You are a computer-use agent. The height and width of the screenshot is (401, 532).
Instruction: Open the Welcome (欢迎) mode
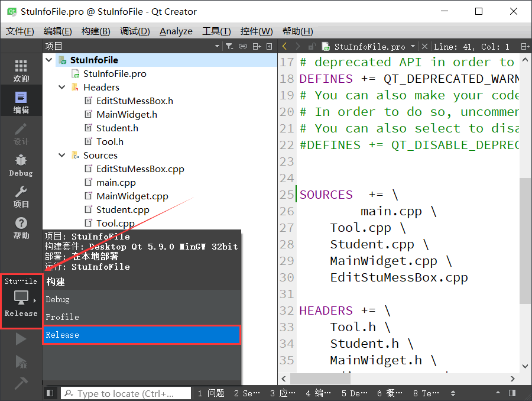(x=21, y=71)
